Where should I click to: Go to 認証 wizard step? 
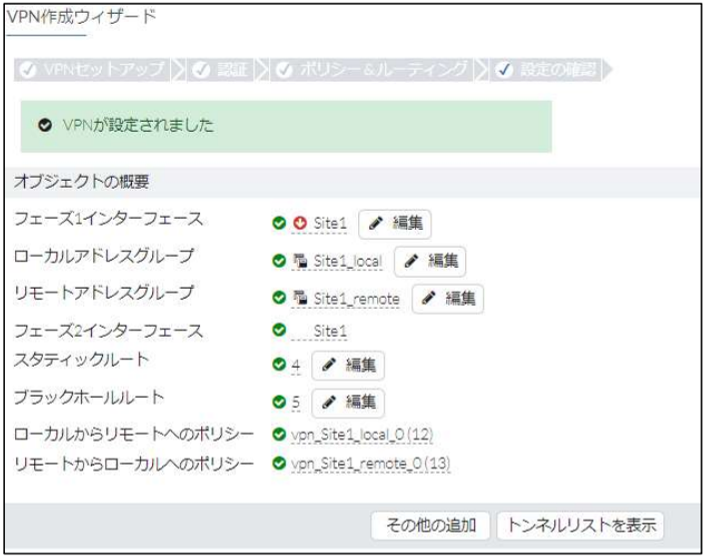220,70
